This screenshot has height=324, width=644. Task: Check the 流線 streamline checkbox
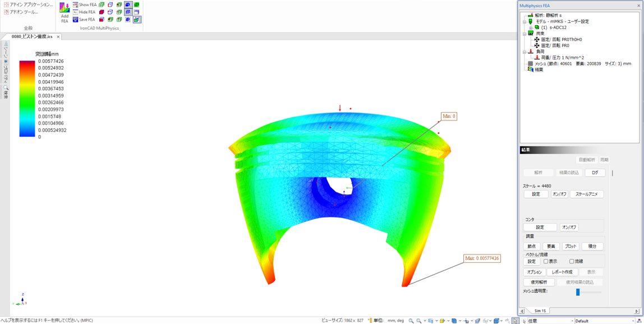(572, 262)
